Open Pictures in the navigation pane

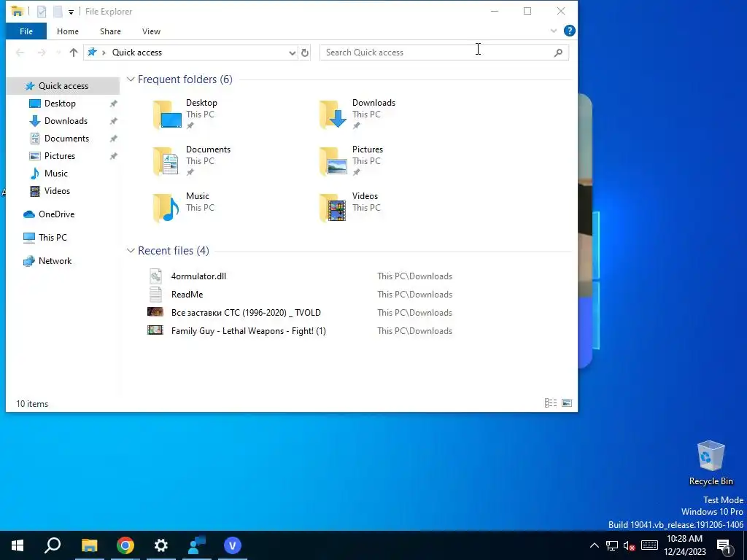60,156
